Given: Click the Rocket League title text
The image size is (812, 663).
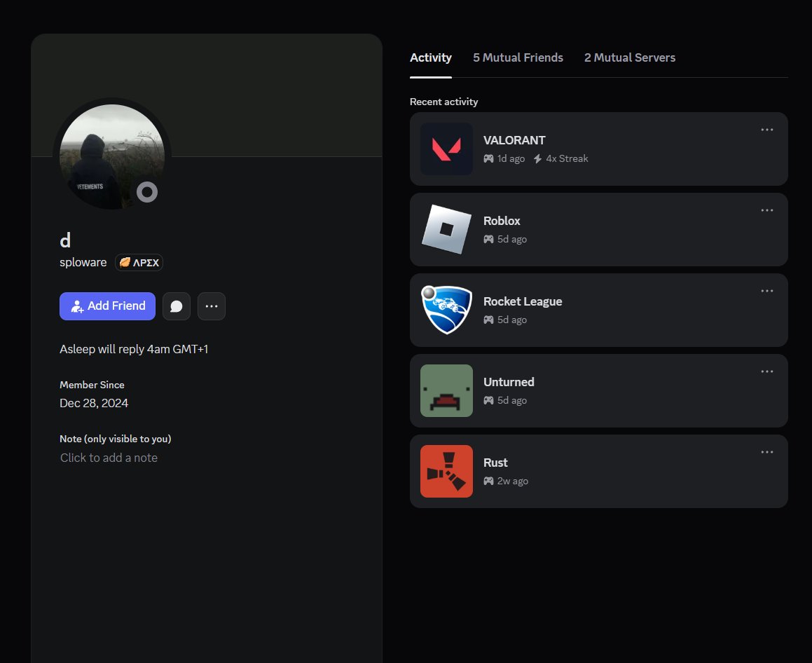Looking at the screenshot, I should (523, 301).
